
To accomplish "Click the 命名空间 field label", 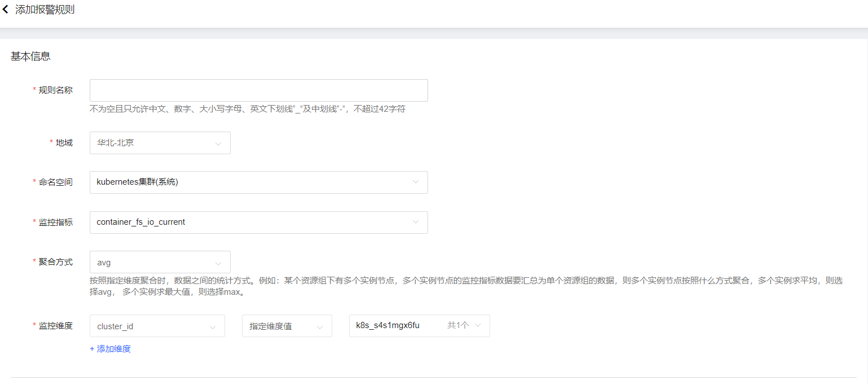I will [55, 182].
